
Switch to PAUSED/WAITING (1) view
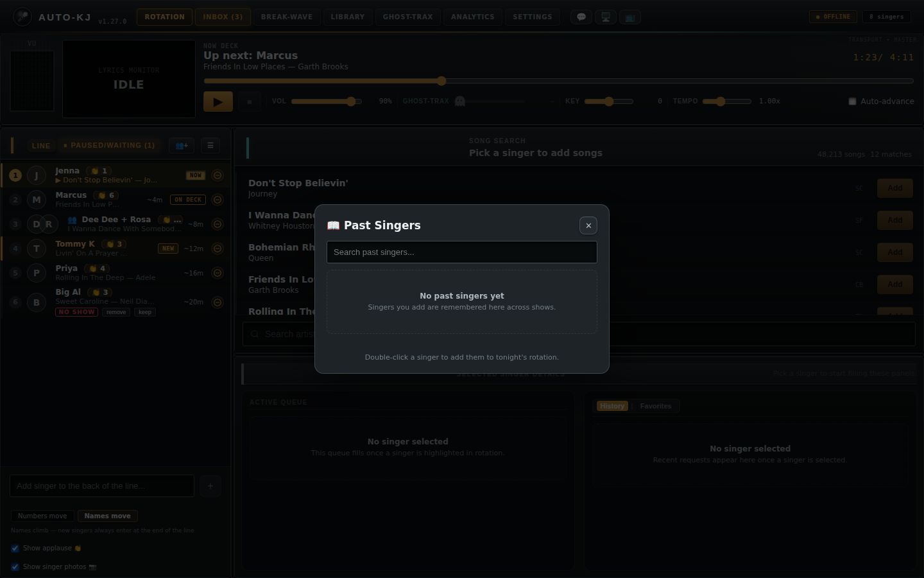(109, 146)
